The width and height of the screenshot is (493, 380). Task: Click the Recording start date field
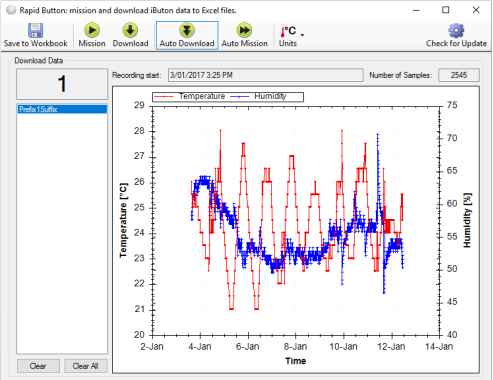click(x=265, y=75)
